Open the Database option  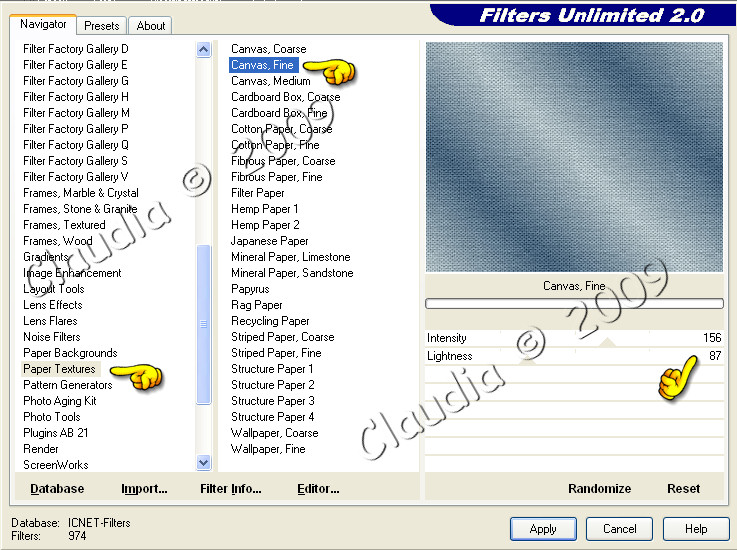tap(57, 488)
